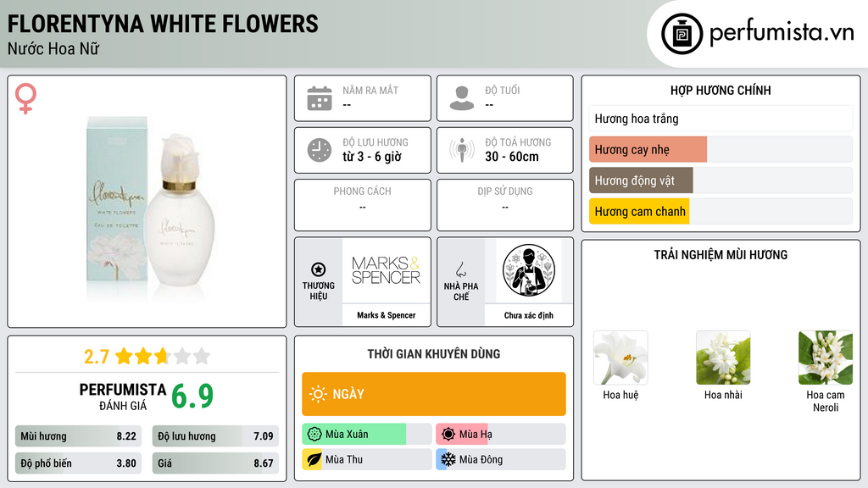Screen dimensions: 868x488
Task: Click the clock icon next to Độ lưu hương
Action: pos(320,150)
